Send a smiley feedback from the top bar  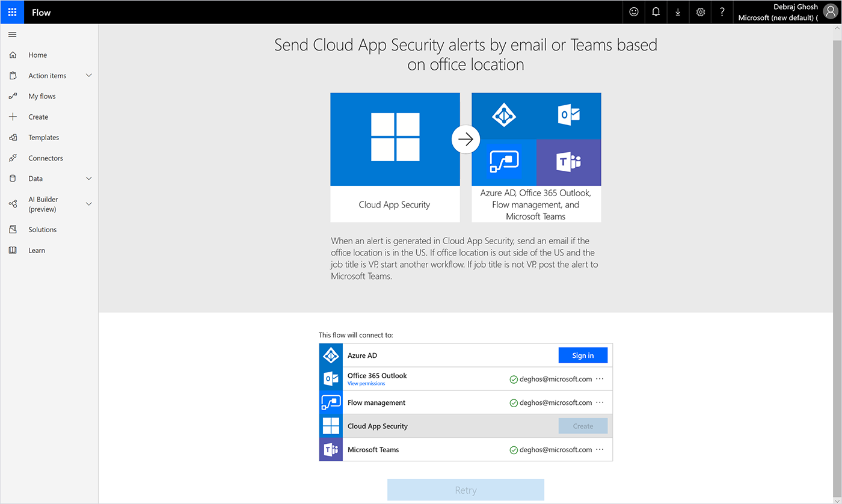click(633, 12)
